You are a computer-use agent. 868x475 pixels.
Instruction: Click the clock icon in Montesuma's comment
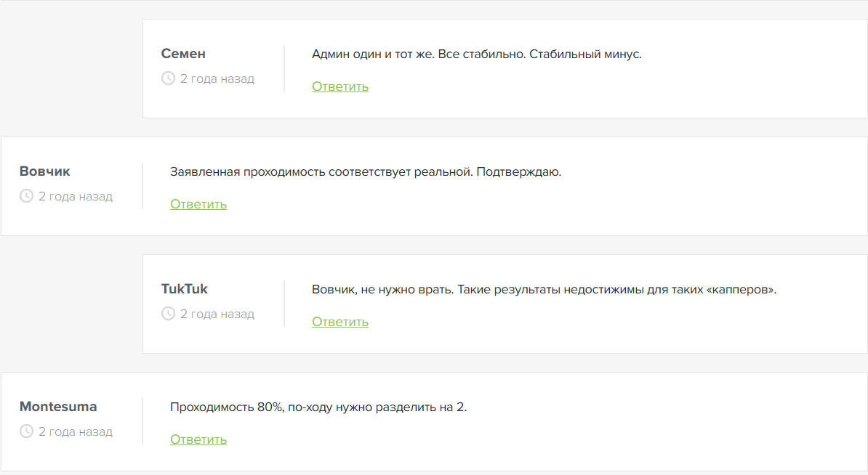26,431
